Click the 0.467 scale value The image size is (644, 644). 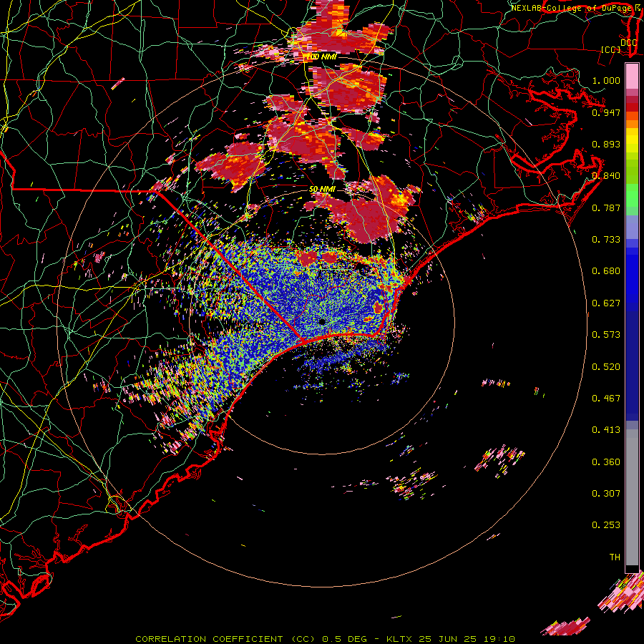point(606,399)
